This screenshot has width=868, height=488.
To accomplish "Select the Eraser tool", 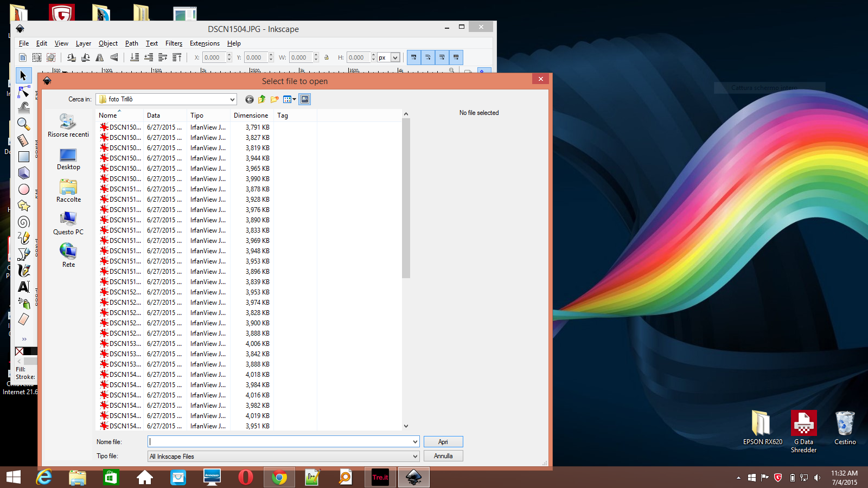I will point(23,319).
